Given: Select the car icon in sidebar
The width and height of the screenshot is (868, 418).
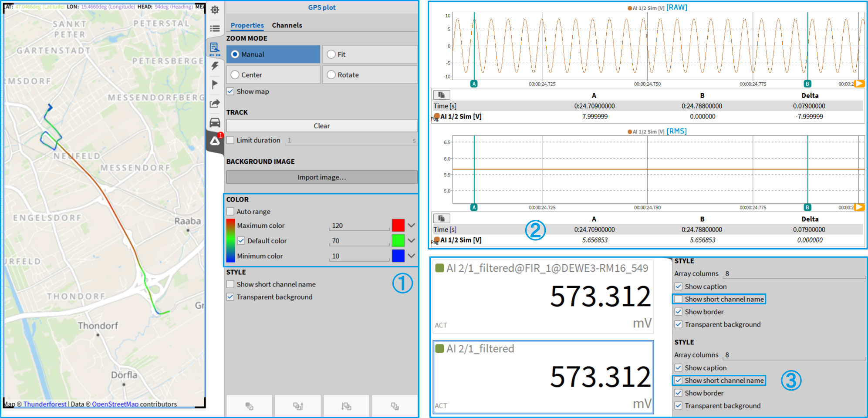Looking at the screenshot, I should [x=215, y=122].
